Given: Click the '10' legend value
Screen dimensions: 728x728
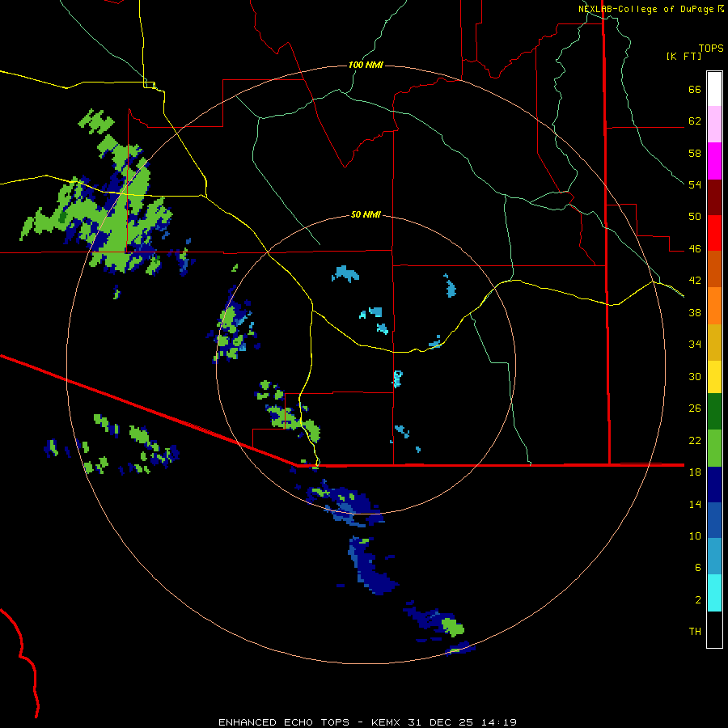Looking at the screenshot, I should 695,536.
